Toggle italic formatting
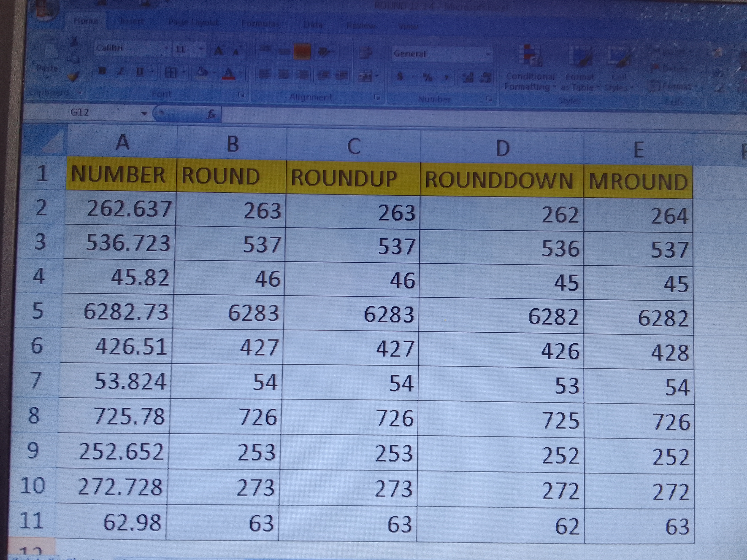Viewport: 747px width, 560px height. pyautogui.click(x=121, y=71)
